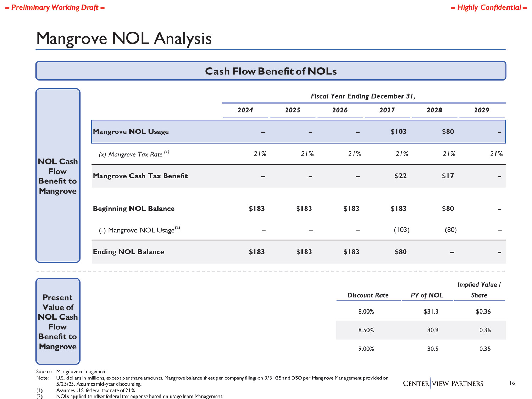Click the 8.00% discount rate cell
The image size is (532, 399).
pos(366,311)
